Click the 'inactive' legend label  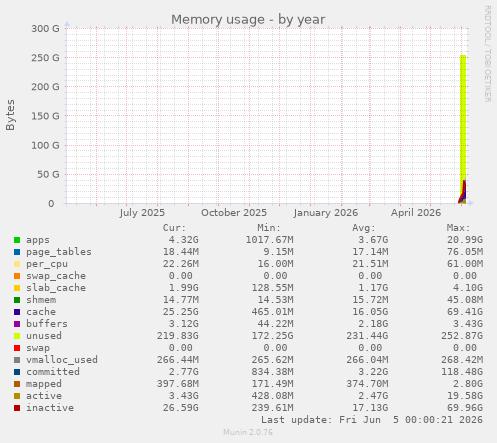point(50,408)
